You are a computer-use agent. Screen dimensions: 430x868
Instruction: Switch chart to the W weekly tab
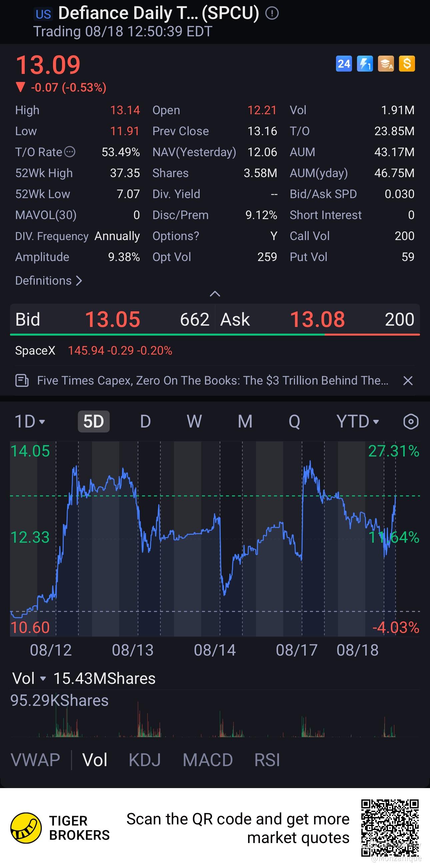tap(194, 422)
